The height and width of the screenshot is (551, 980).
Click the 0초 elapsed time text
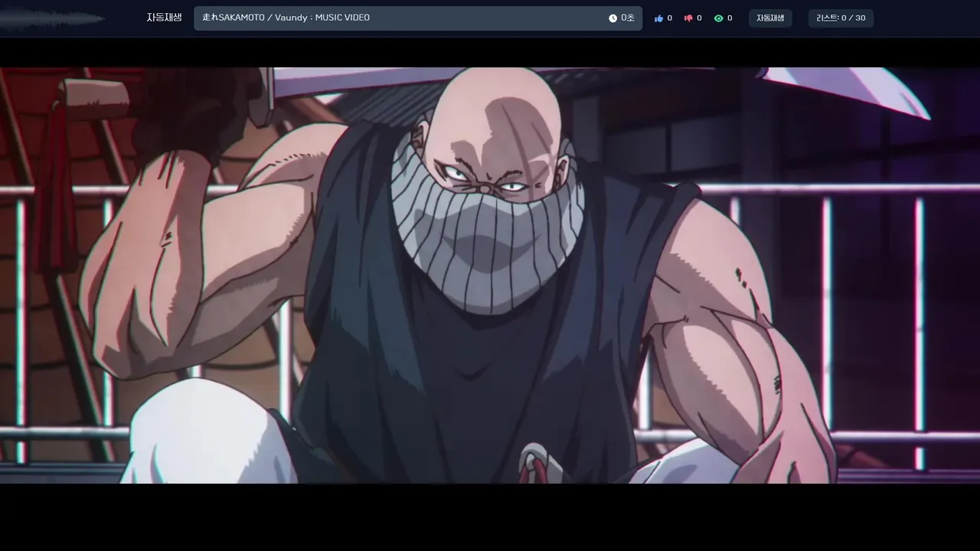[628, 18]
